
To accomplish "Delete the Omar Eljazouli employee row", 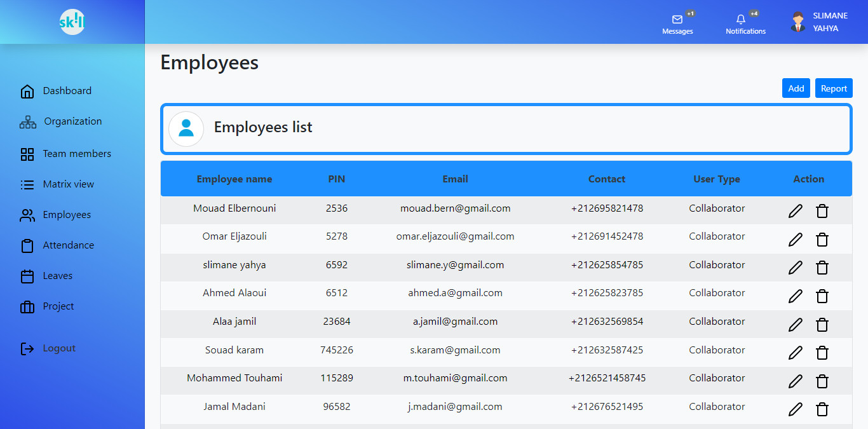I will (x=822, y=240).
